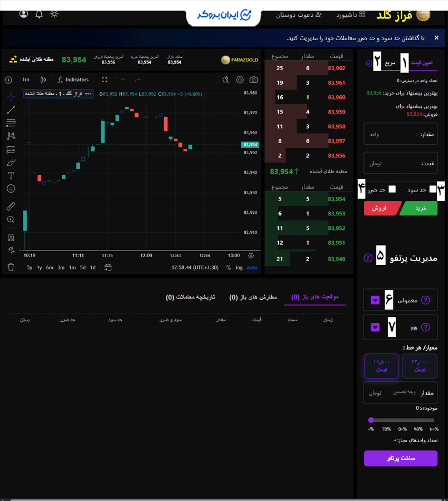Take a chart snapshot with camera icon
This screenshot has height=501, width=448.
click(254, 80)
